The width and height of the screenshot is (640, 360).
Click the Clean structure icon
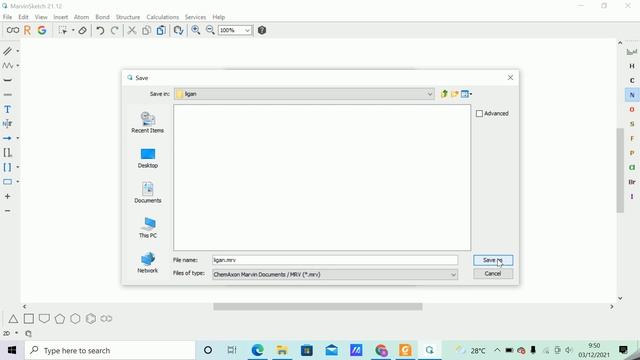[x=178, y=30]
